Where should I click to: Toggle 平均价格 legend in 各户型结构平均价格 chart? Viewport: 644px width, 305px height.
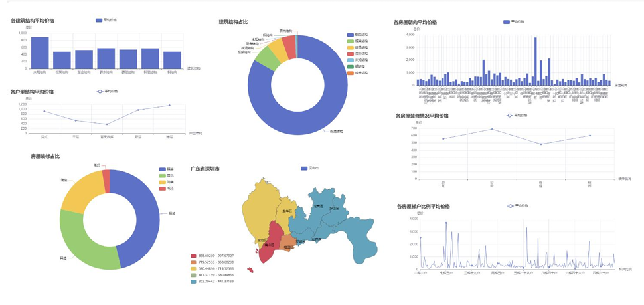coord(107,91)
